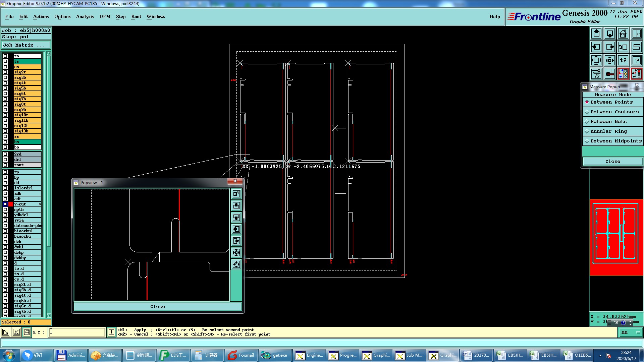
Task: Open the MM units dropdown
Action: tap(631, 333)
